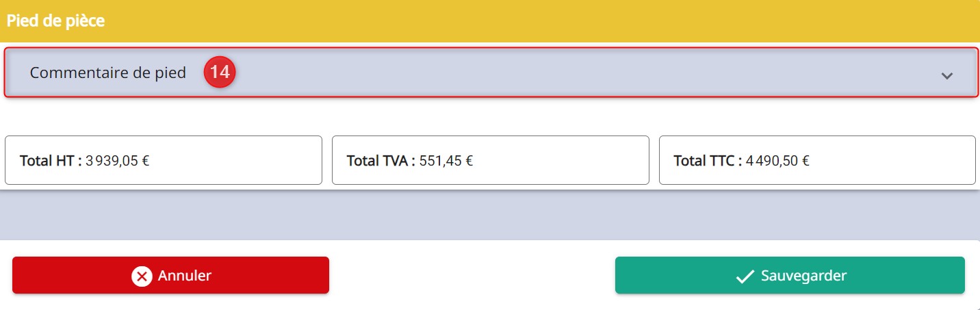Click the Commentaire de pied label text

(108, 73)
